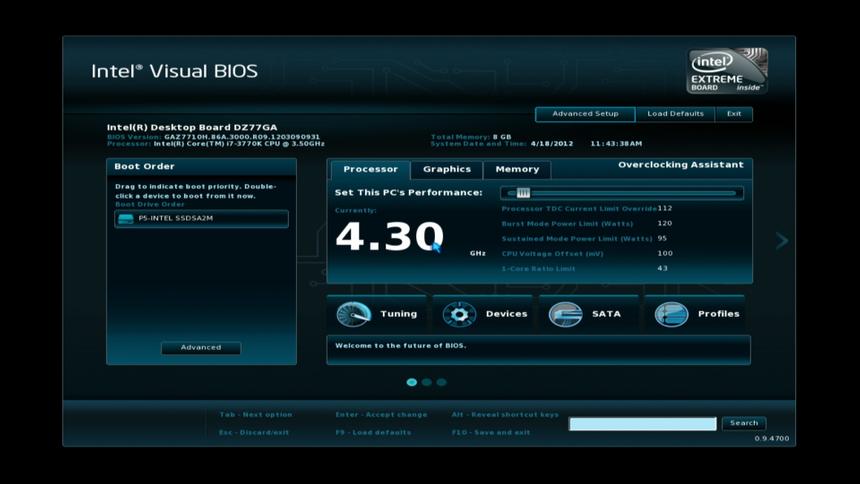Image resolution: width=860 pixels, height=484 pixels.
Task: Click the system date 4/18/2012
Action: pos(552,144)
